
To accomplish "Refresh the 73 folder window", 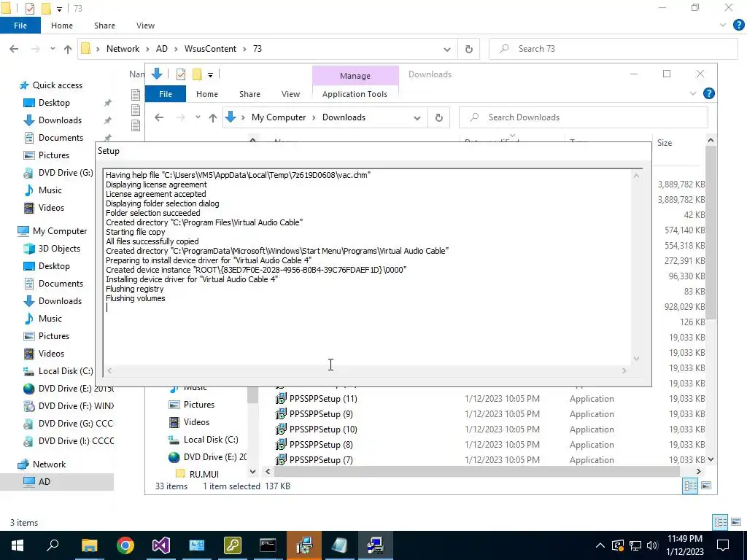I will pos(469,49).
